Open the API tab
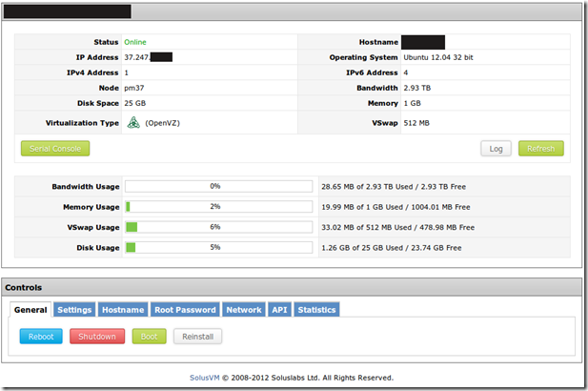 (279, 310)
